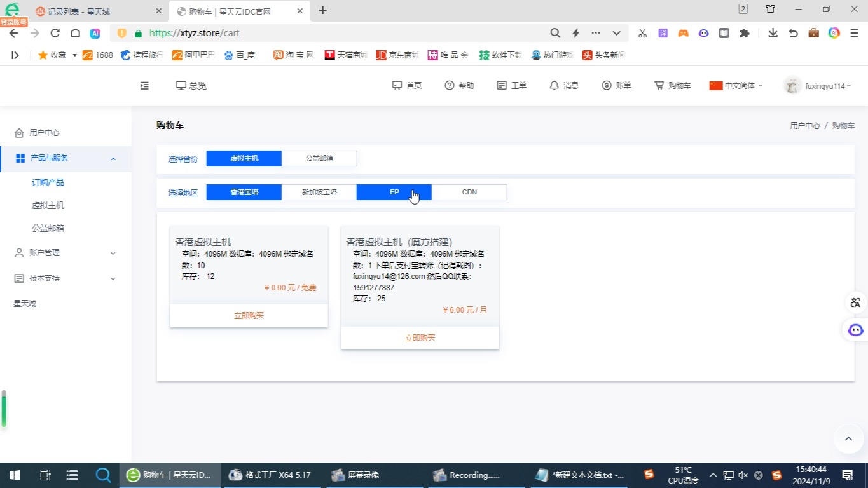
Task: Switch to the 公益邮箱 product option
Action: click(x=319, y=158)
